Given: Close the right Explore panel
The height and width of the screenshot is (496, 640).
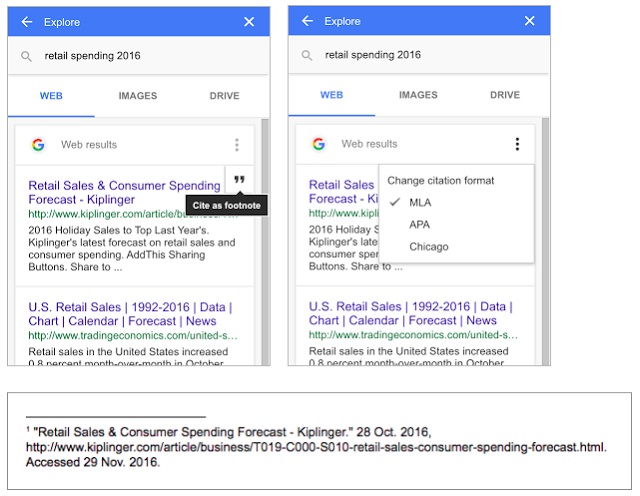Looking at the screenshot, I should pyautogui.click(x=530, y=21).
